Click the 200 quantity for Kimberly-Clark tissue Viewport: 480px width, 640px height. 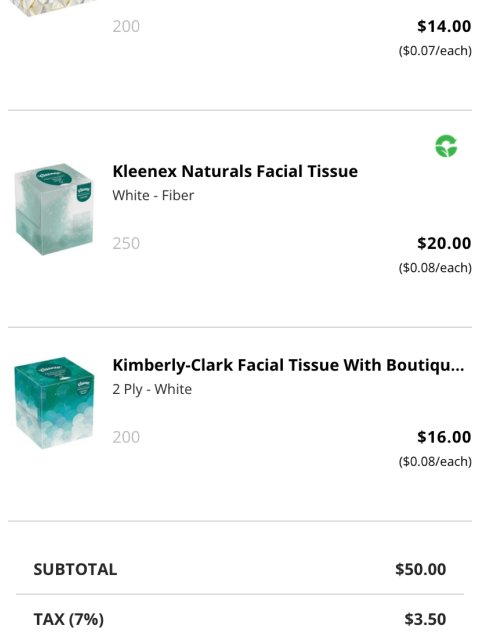coord(126,437)
